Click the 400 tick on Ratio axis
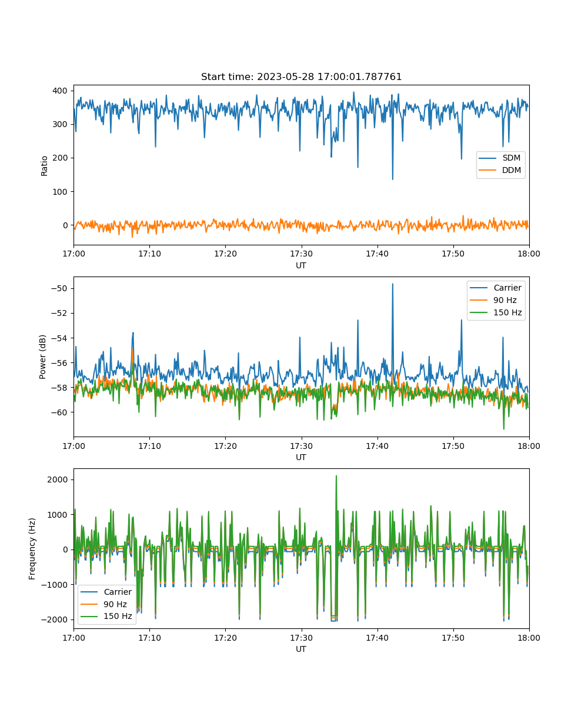588x706 pixels. coord(62,91)
